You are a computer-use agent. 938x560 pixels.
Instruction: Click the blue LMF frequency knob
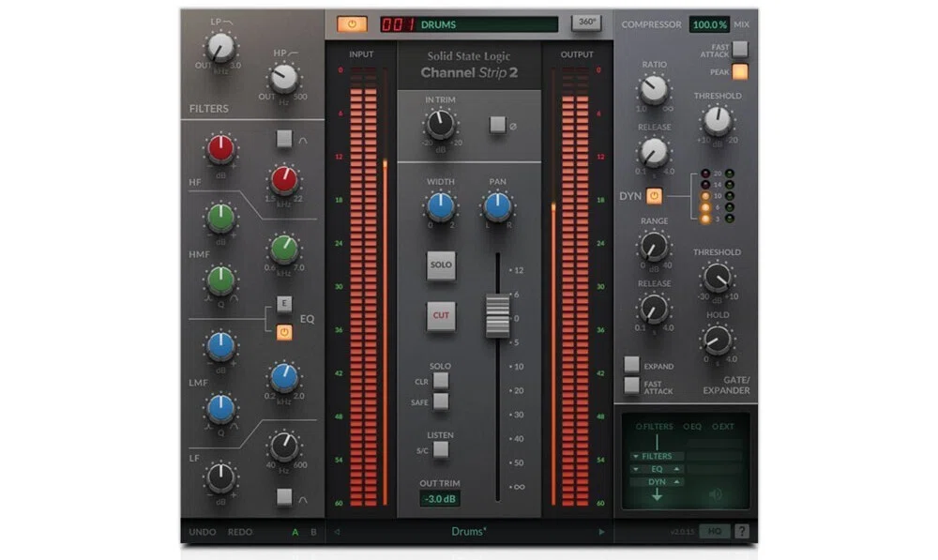[283, 377]
